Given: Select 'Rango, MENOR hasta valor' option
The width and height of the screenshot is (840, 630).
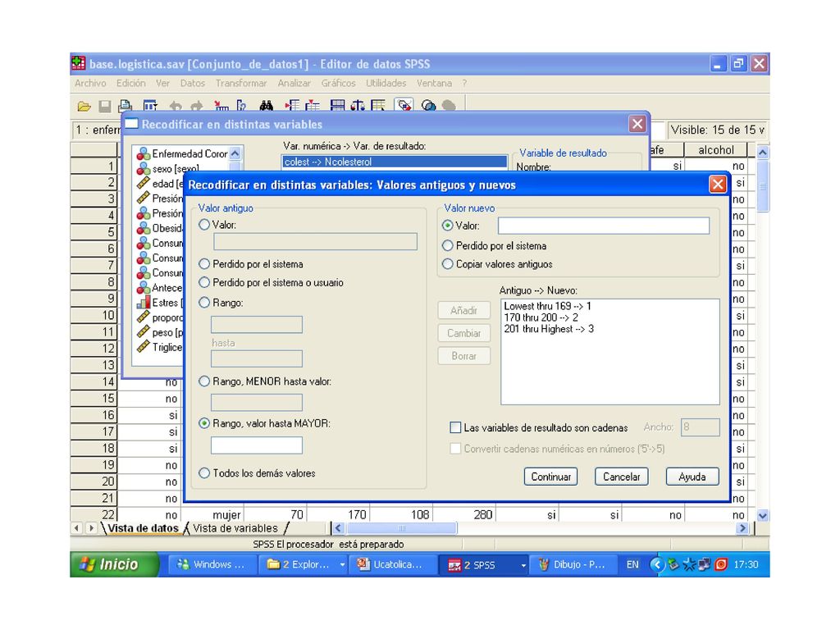Looking at the screenshot, I should (x=204, y=381).
